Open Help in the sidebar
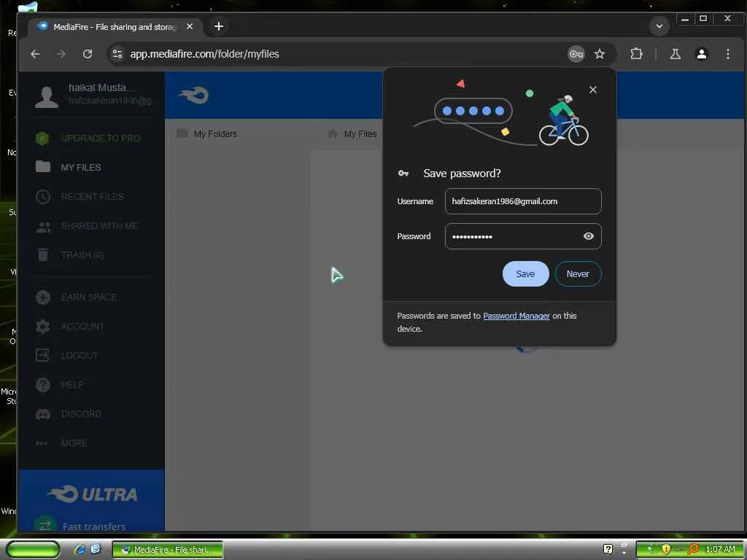The height and width of the screenshot is (560, 747). point(60,384)
